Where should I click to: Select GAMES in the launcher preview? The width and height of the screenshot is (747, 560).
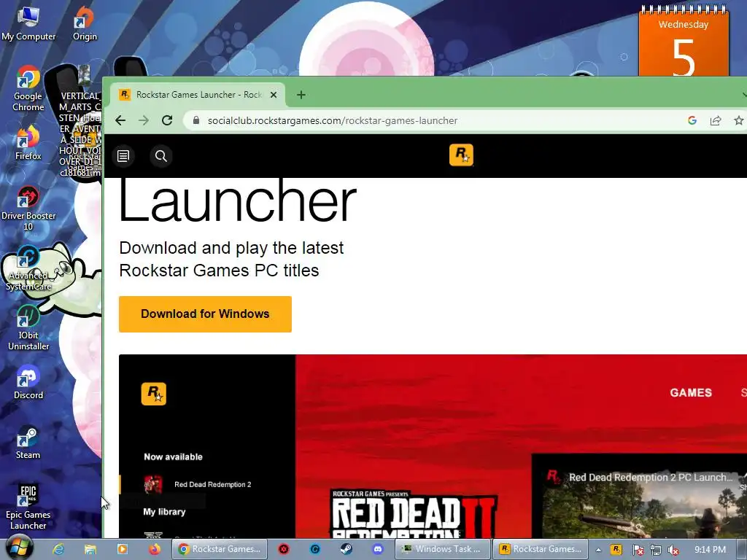tap(691, 392)
